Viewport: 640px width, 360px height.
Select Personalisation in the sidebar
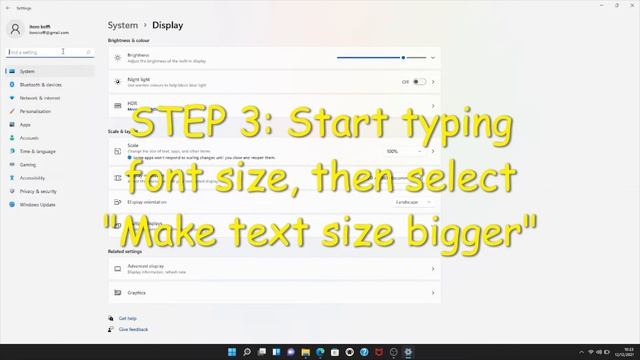click(35, 111)
